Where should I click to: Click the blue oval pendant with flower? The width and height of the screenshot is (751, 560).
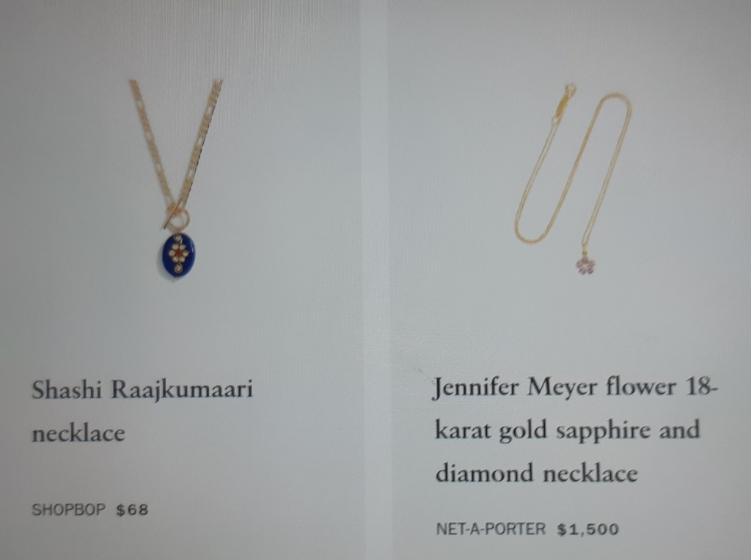click(x=178, y=254)
